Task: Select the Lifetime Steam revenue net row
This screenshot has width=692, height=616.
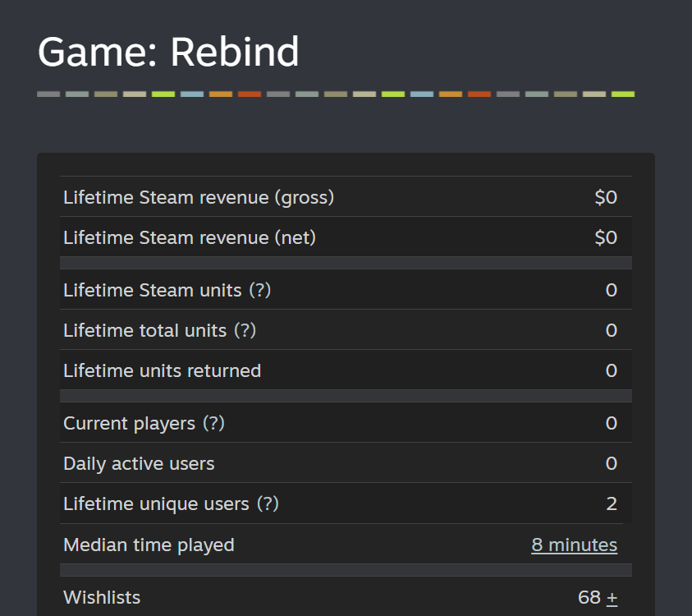Action: [345, 237]
